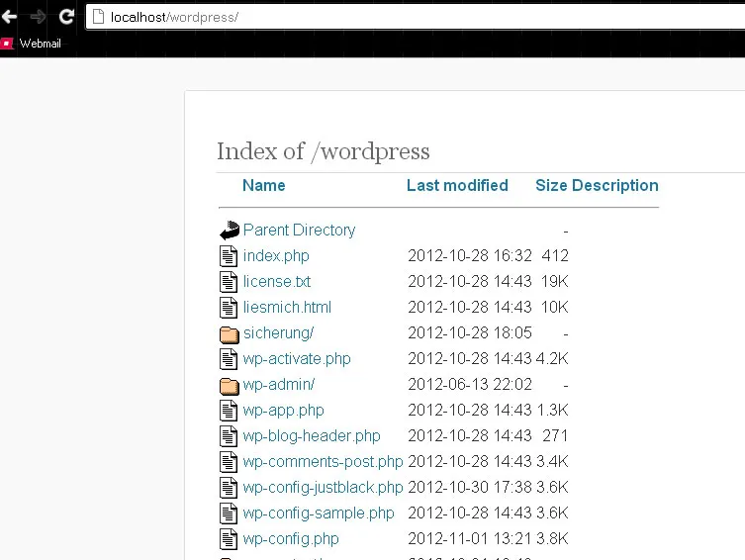Image resolution: width=745 pixels, height=560 pixels.
Task: Open liesmich.html link
Action: pyautogui.click(x=287, y=307)
